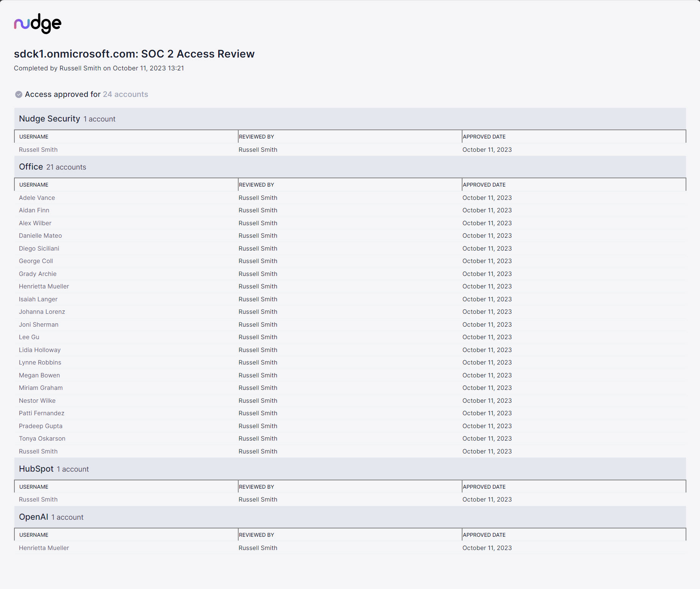
Task: Click the Miriam Graham username
Action: (41, 388)
